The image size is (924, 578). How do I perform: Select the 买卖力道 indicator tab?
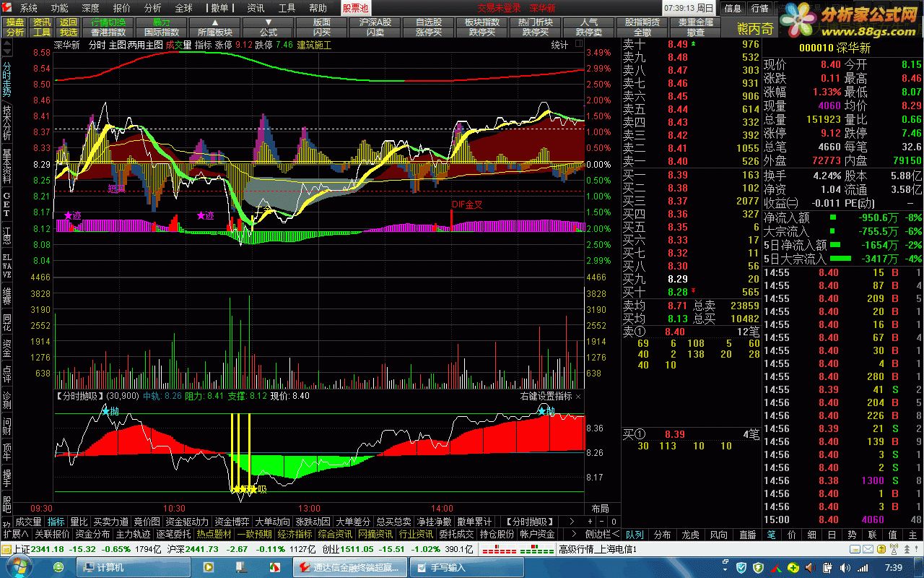[x=110, y=522]
